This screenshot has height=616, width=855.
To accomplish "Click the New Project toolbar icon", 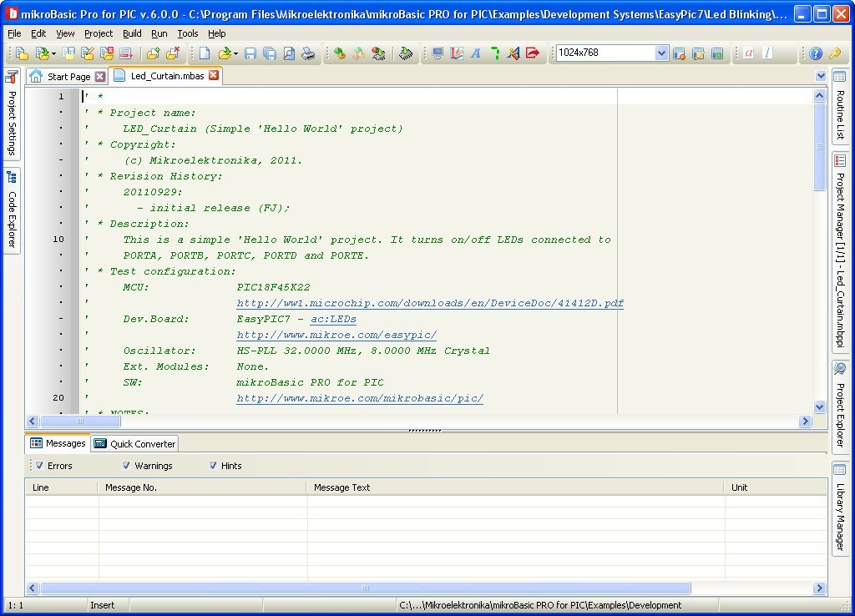I will (22, 53).
